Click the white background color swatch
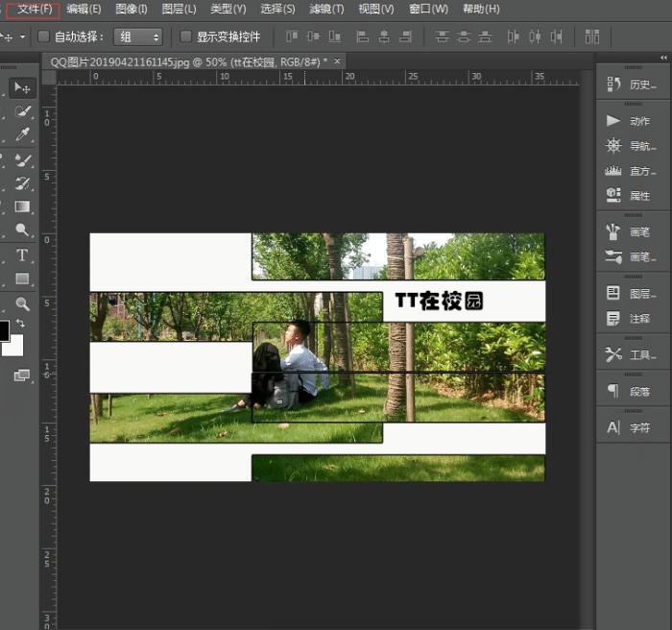Image resolution: width=672 pixels, height=630 pixels. click(x=13, y=347)
